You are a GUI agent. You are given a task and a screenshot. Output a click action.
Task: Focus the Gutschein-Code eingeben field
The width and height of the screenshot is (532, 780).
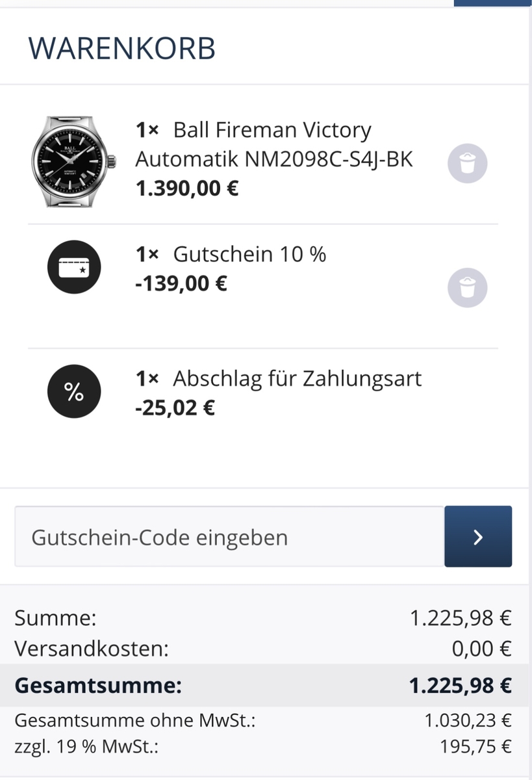pos(229,536)
